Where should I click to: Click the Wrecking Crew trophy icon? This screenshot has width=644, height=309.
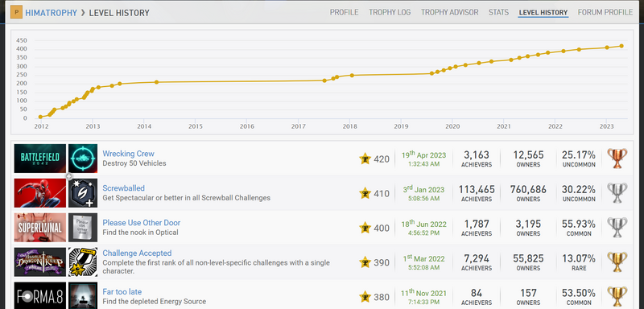pos(83,159)
